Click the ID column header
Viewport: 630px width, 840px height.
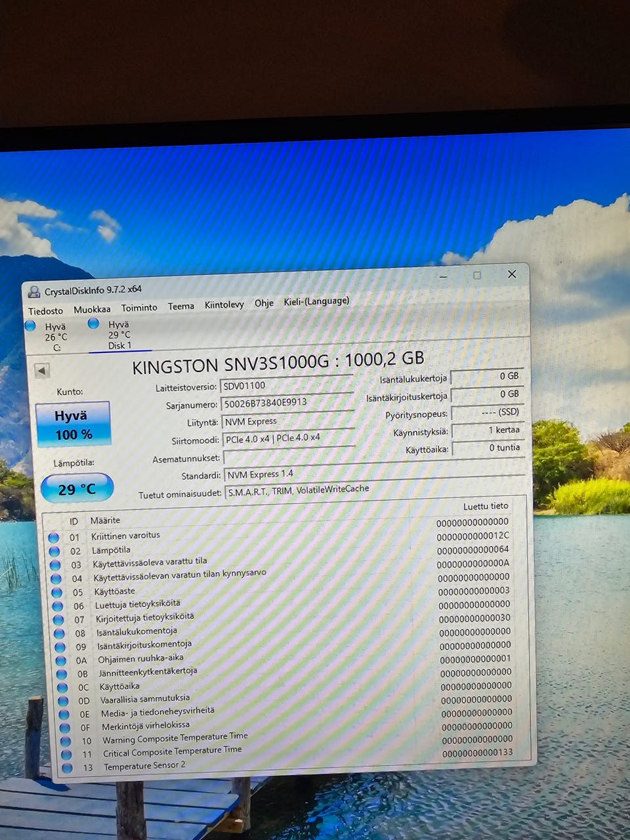click(74, 521)
